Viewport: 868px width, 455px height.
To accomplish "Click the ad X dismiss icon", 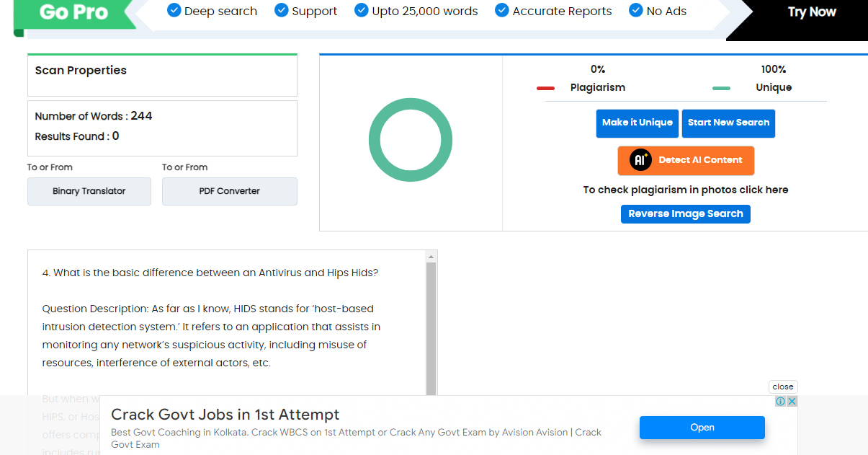I will (x=792, y=402).
